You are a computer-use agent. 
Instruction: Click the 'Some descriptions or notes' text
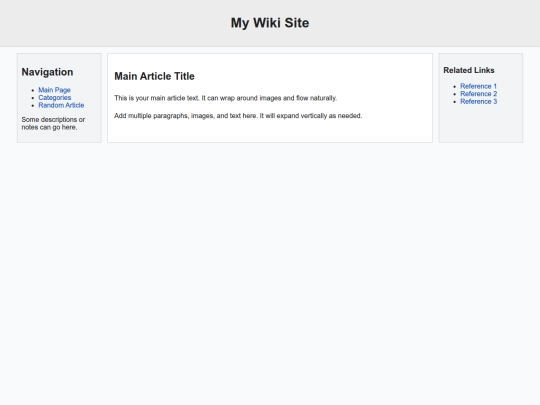(x=53, y=123)
